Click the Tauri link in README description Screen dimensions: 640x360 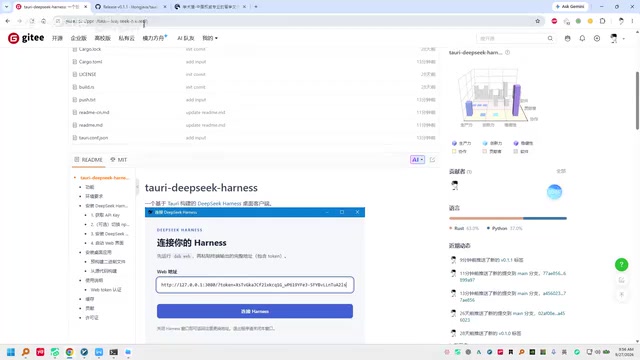173,203
